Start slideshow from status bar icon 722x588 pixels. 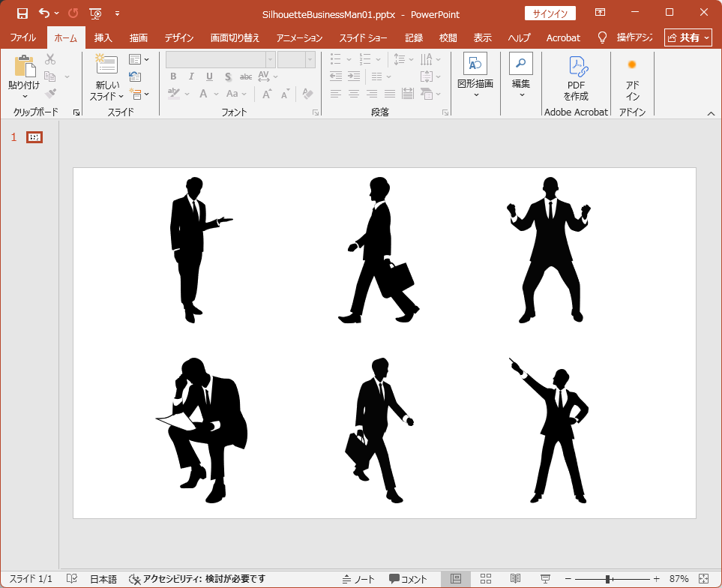pyautogui.click(x=545, y=579)
